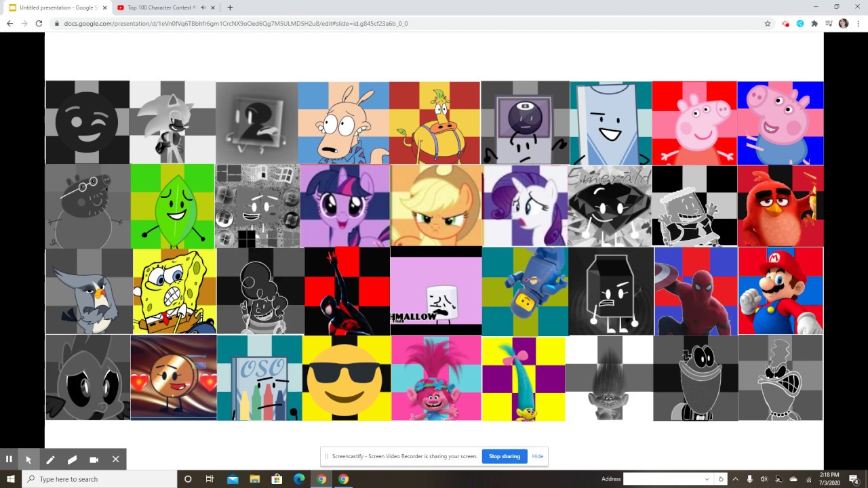This screenshot has height=488, width=868.
Task: Pick the Screencastify eraser tool
Action: click(x=72, y=459)
